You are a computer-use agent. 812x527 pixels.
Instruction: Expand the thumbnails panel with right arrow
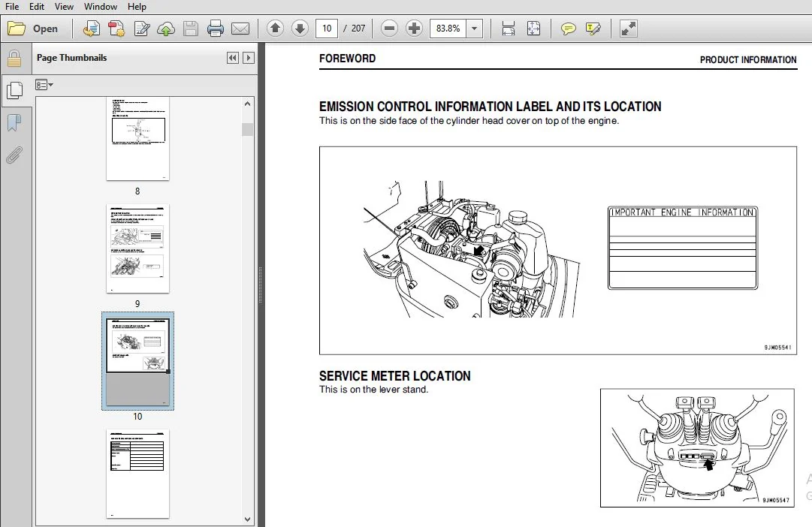249,58
